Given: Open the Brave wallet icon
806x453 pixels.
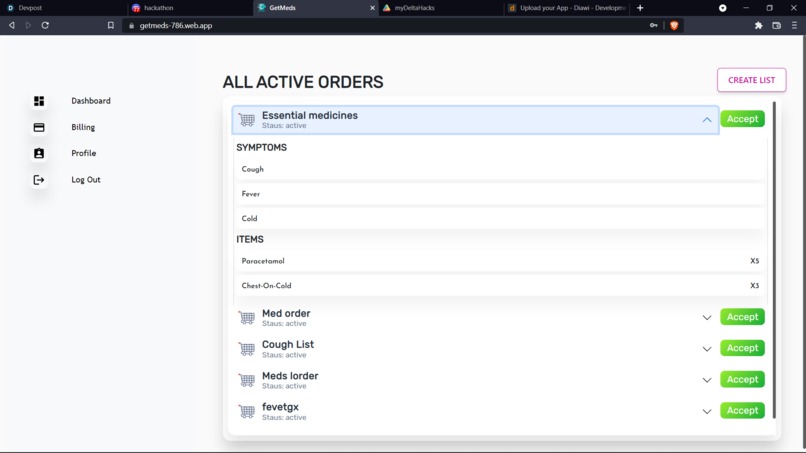Looking at the screenshot, I should click(777, 25).
